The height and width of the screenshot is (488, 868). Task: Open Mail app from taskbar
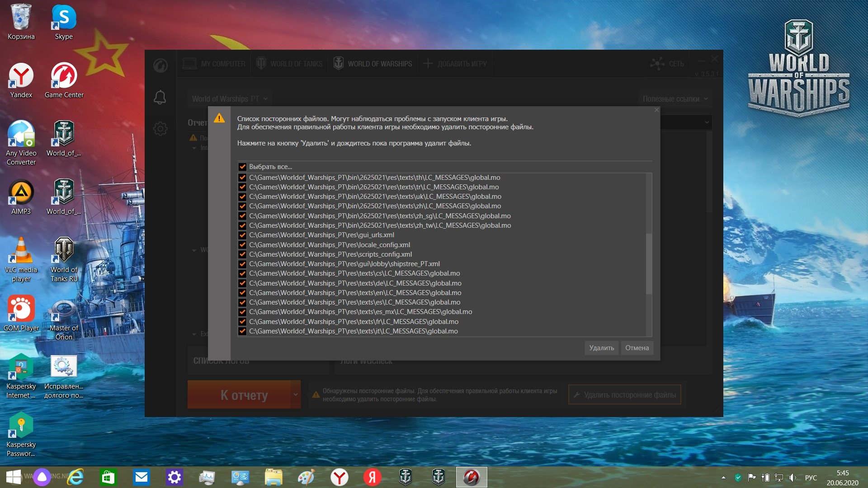click(142, 477)
